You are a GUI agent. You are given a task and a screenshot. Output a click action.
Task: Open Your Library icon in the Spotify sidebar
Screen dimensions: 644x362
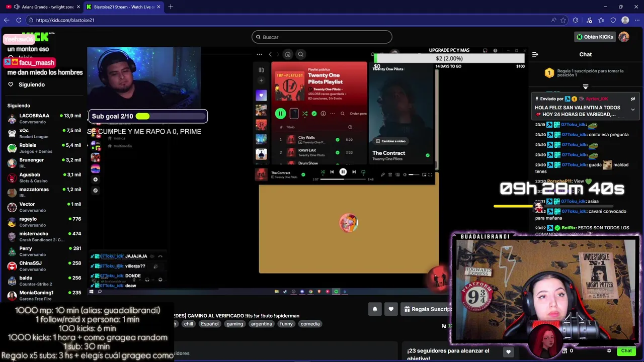point(261,70)
